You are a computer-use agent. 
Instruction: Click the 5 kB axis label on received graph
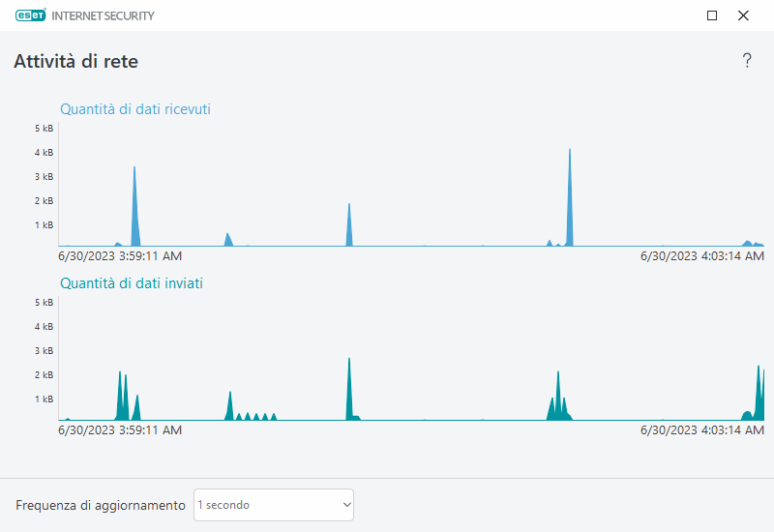[43, 129]
